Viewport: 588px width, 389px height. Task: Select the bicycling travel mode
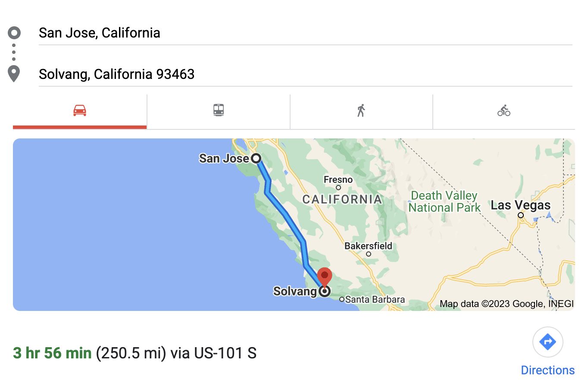504,111
